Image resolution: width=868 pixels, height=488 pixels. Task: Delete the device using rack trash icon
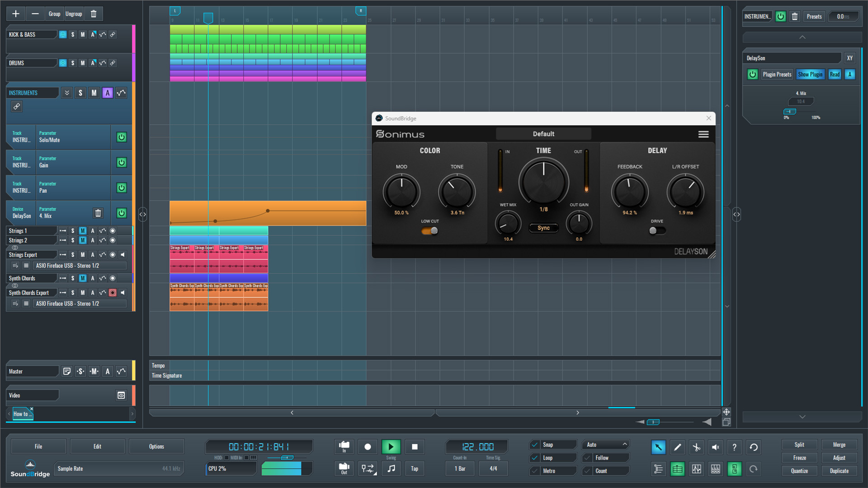[795, 17]
